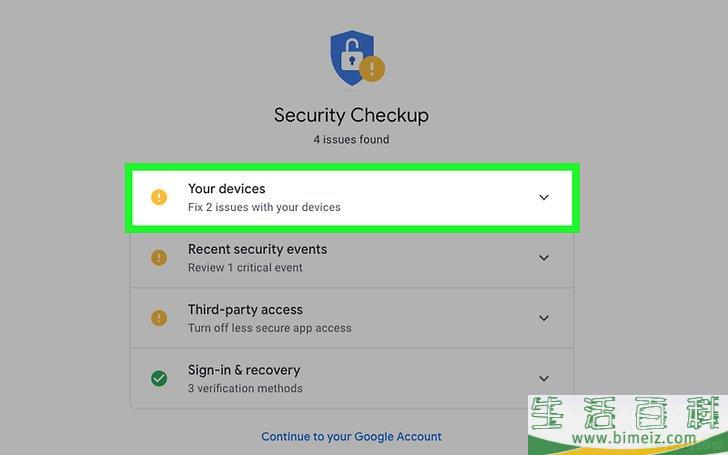Click the yellow warning badge on the shield
The image size is (728, 455).
point(372,69)
